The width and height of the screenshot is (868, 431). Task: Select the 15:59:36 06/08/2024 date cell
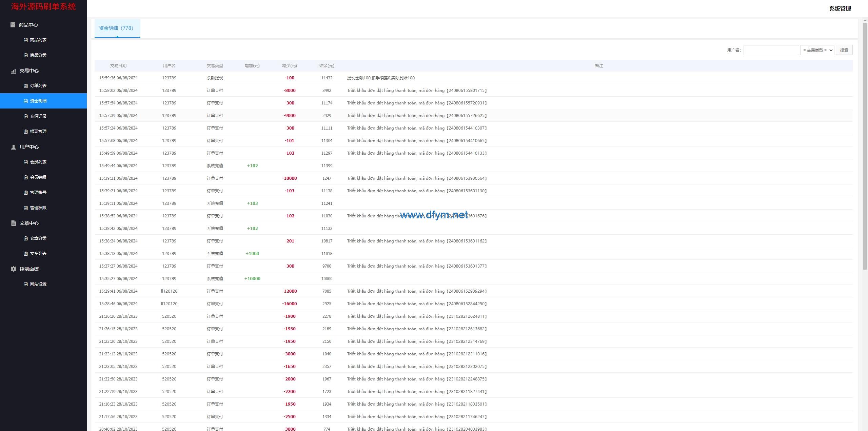118,78
